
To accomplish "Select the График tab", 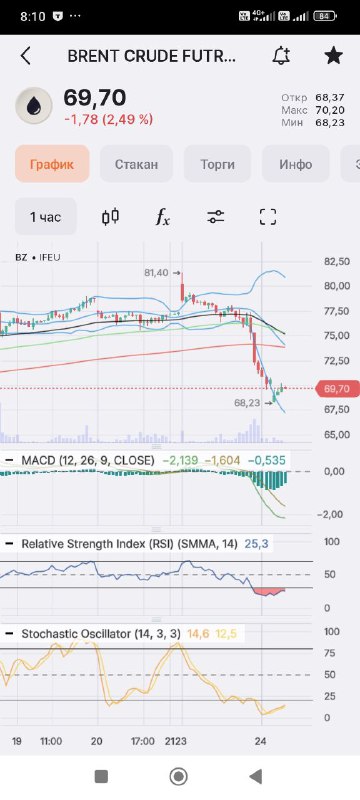I will coord(52,164).
